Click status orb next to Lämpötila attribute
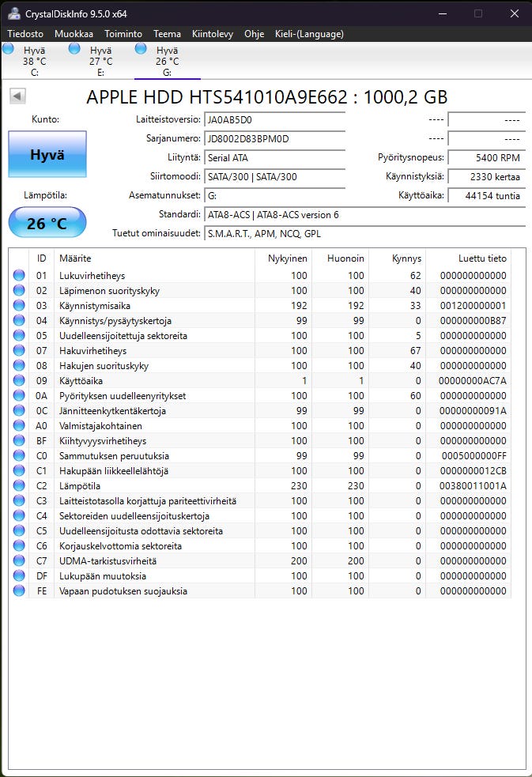Image resolution: width=532 pixels, height=777 pixels. [x=18, y=486]
